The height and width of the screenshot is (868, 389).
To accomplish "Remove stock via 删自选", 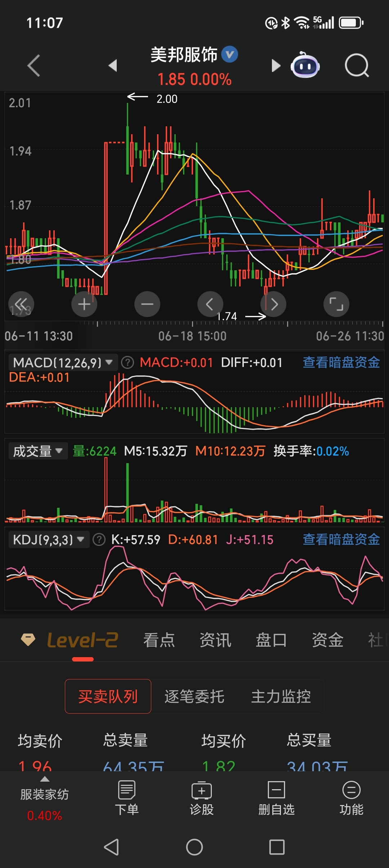I will click(x=277, y=798).
